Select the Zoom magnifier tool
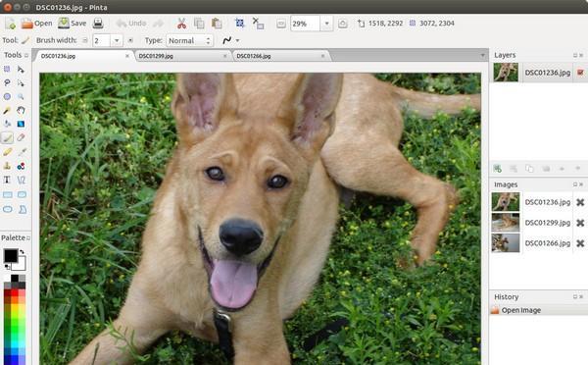This screenshot has height=365, width=588. (x=21, y=96)
